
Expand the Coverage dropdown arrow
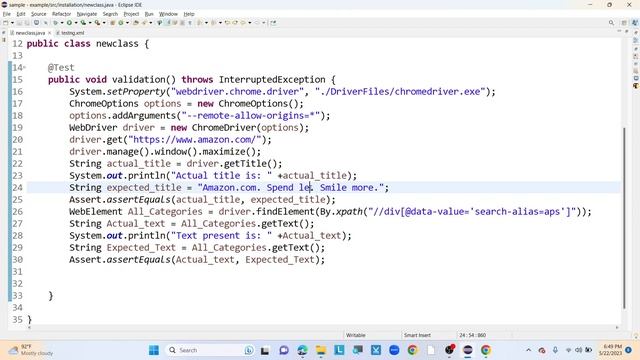click(90, 23)
